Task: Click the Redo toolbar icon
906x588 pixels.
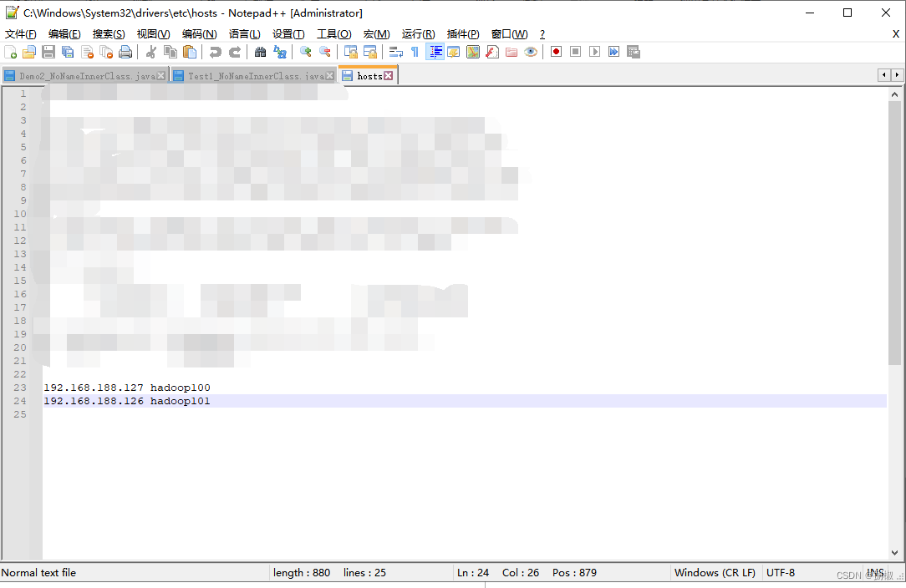Action: (235, 52)
